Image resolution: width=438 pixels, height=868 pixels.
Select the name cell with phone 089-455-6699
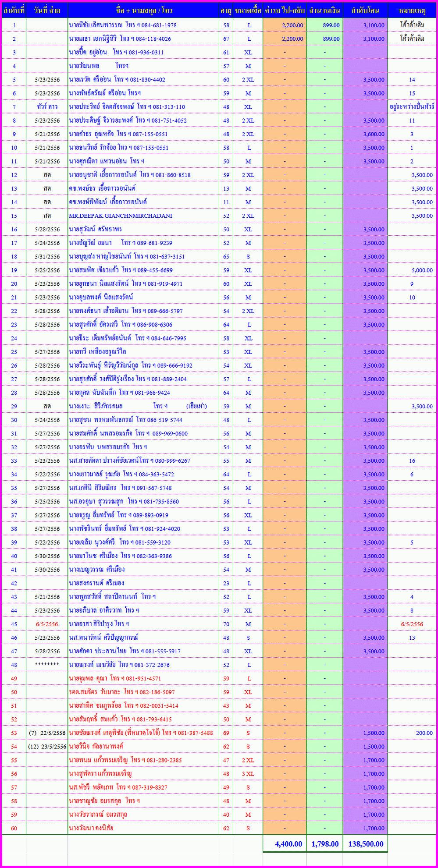pos(144,270)
